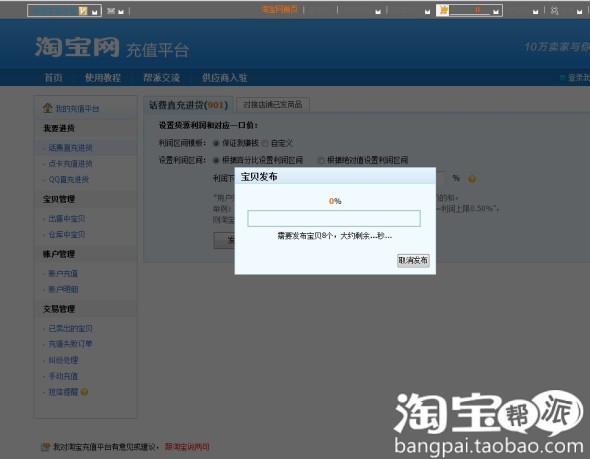Open the dropdown arrow beside the cart count
Viewport: 590px width, 459px height.
[x=496, y=12]
